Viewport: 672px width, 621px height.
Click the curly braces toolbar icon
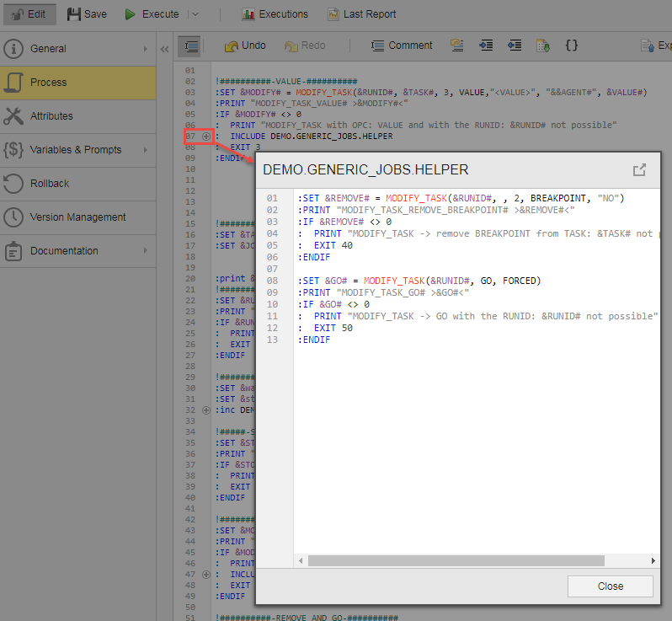(571, 46)
